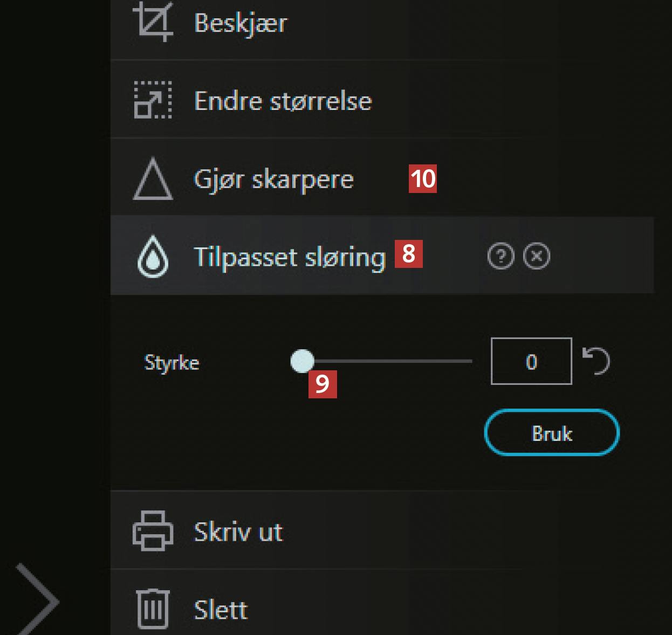This screenshot has width=672, height=635.
Task: Click the Beskjær crop icon
Action: (x=153, y=22)
